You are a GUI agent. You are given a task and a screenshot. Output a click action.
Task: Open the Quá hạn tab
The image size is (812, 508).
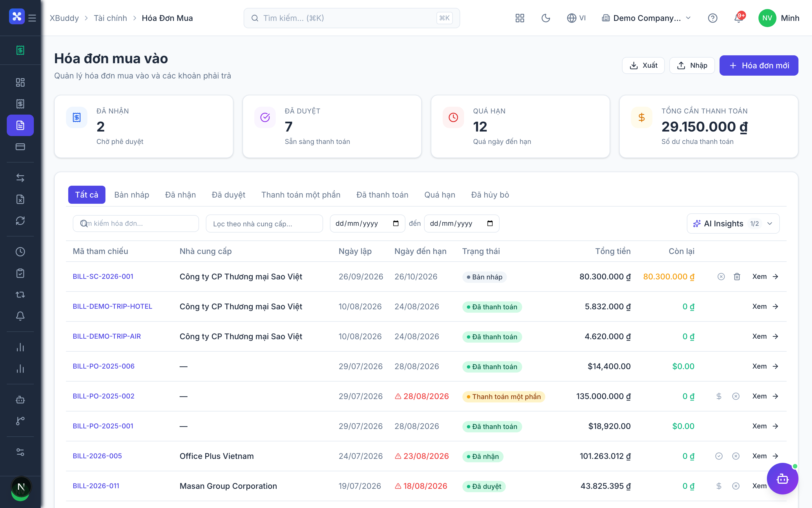[x=440, y=195]
